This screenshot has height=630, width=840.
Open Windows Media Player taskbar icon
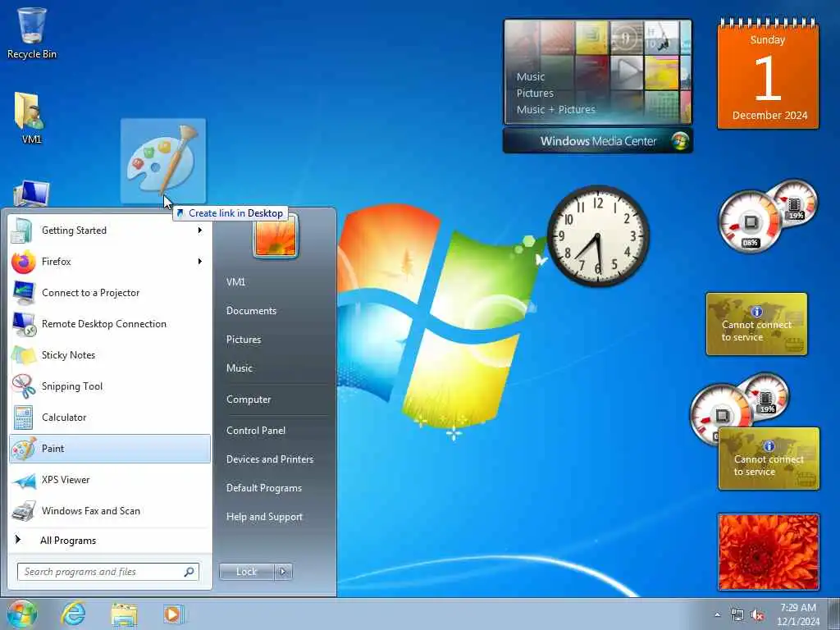coord(172,614)
